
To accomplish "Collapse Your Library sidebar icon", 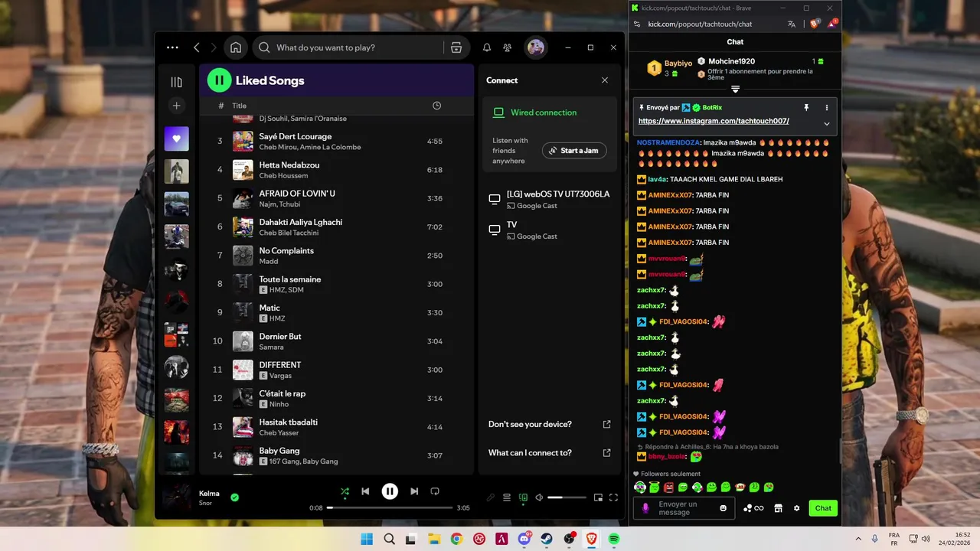I will [x=176, y=82].
